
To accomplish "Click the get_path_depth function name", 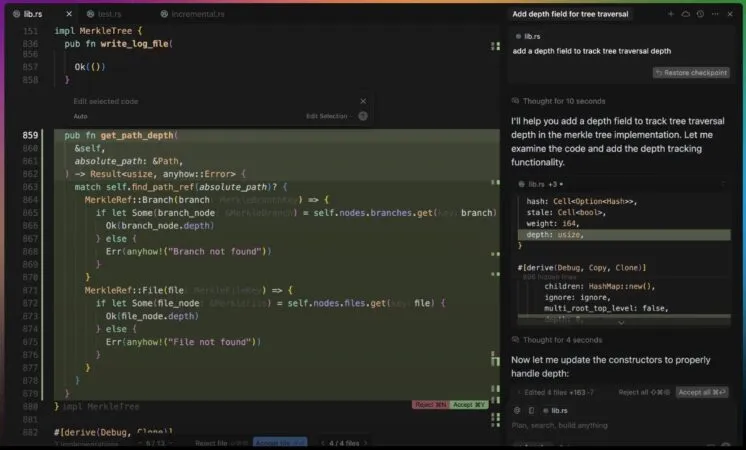I will click(x=137, y=135).
